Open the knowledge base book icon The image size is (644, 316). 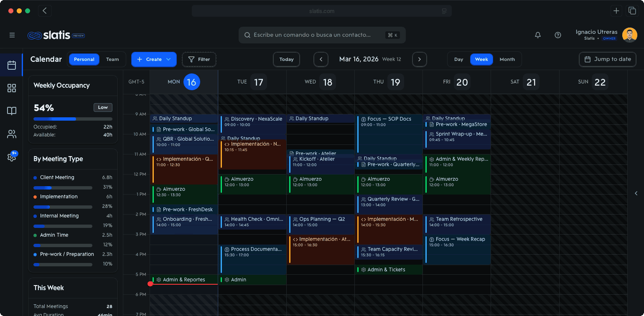pos(11,111)
